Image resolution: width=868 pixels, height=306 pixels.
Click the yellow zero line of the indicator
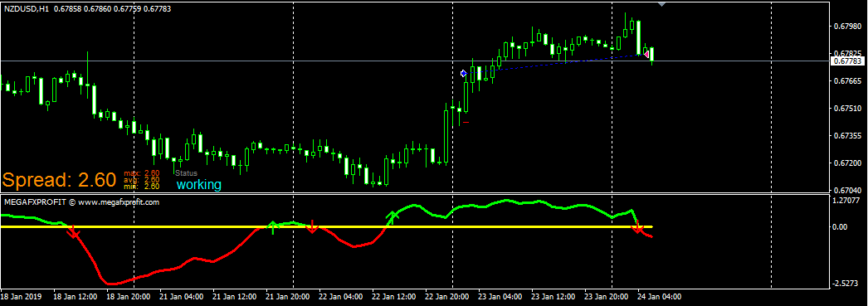pyautogui.click(x=327, y=227)
